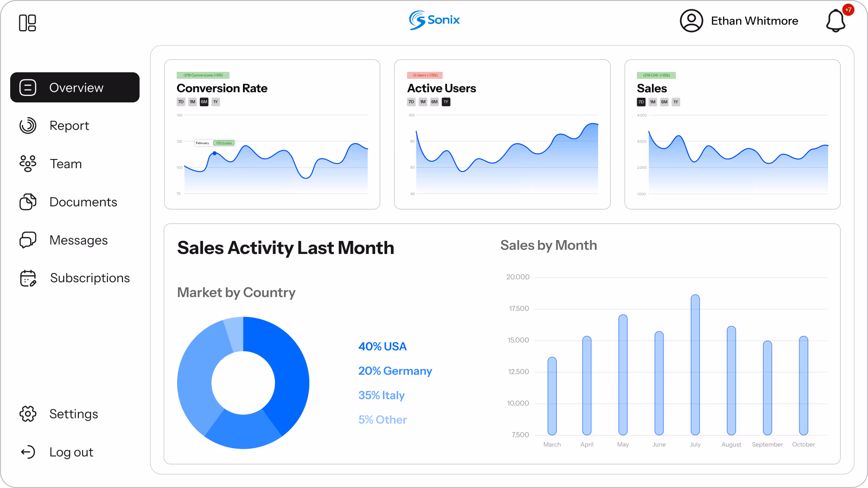Click the Report spiral icon
Viewport: 868px width, 488px height.
28,126
